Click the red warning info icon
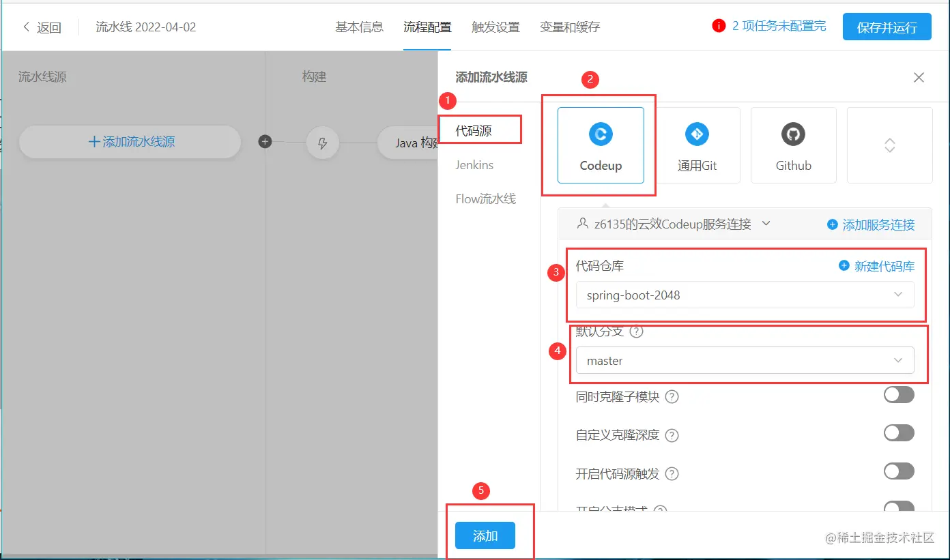 tap(719, 26)
